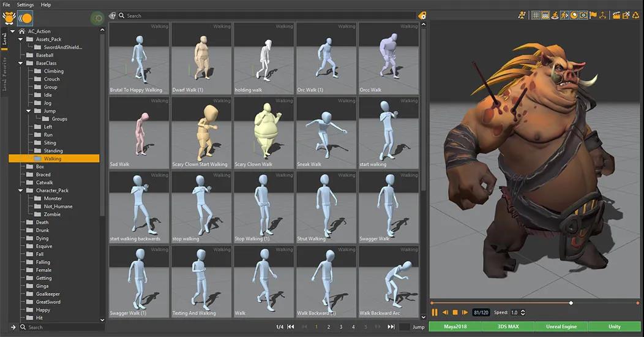Click the thumbnail grid vertical scrollbar
644x337 pixels.
424,111
